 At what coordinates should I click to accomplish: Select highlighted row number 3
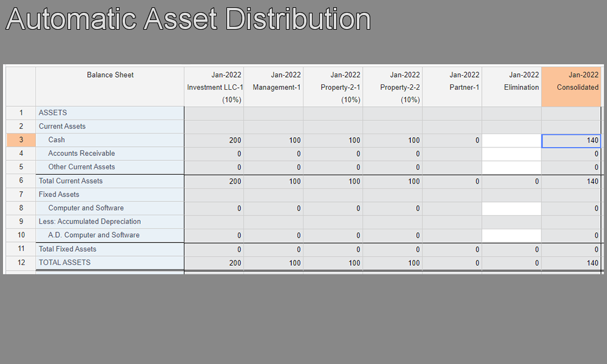click(21, 140)
